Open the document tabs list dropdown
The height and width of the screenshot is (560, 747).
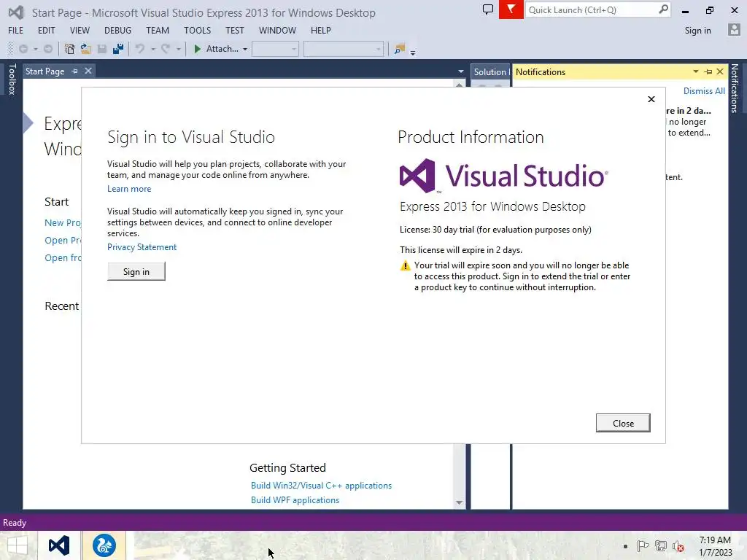(x=461, y=71)
